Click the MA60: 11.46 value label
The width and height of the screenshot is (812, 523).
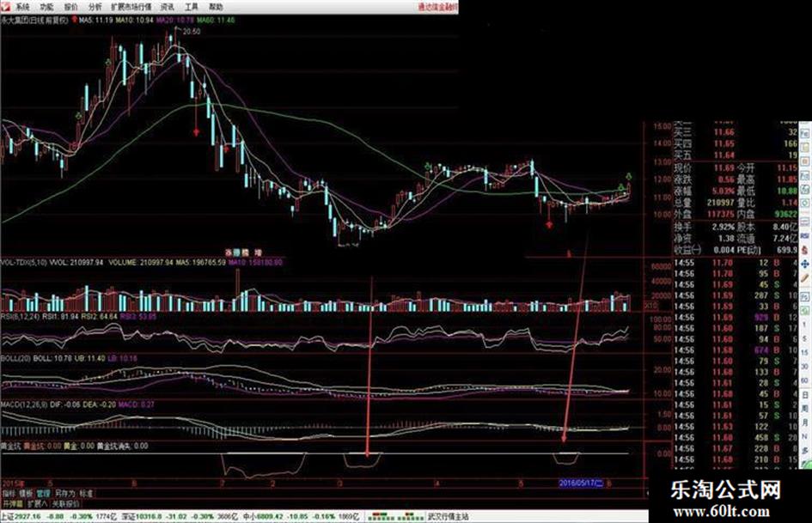(217, 21)
